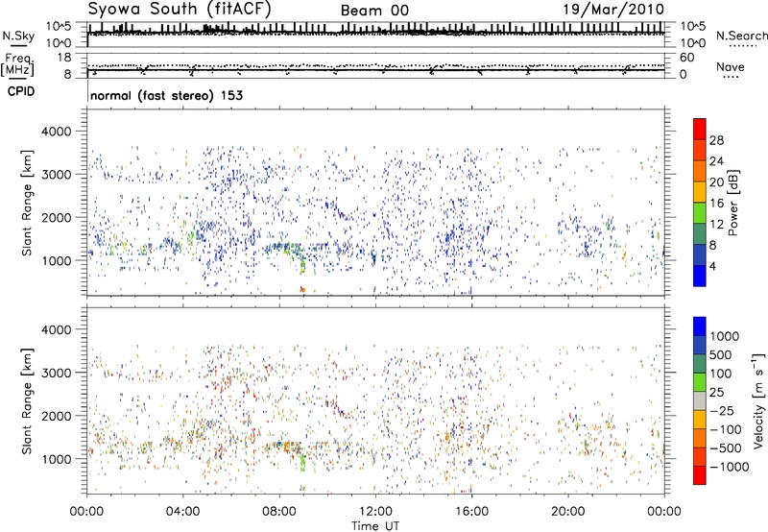Click the 04:00 time axis label
This screenshot has height=532, width=768.
tap(182, 512)
